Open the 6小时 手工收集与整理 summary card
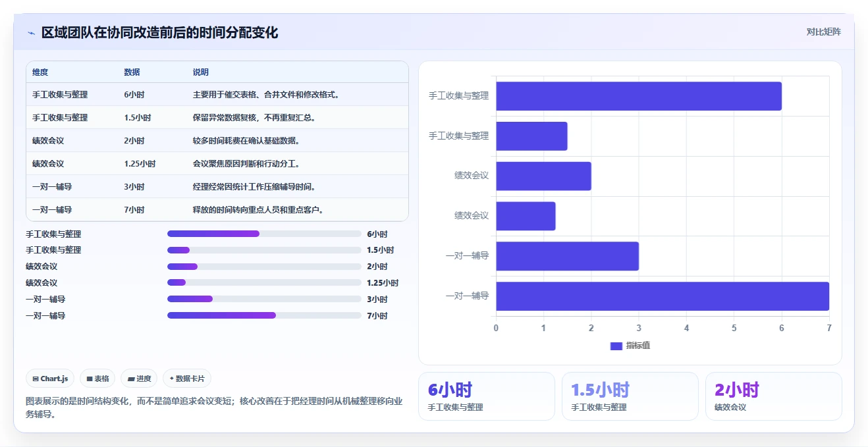Image resolution: width=868 pixels, height=447 pixels. 487,396
